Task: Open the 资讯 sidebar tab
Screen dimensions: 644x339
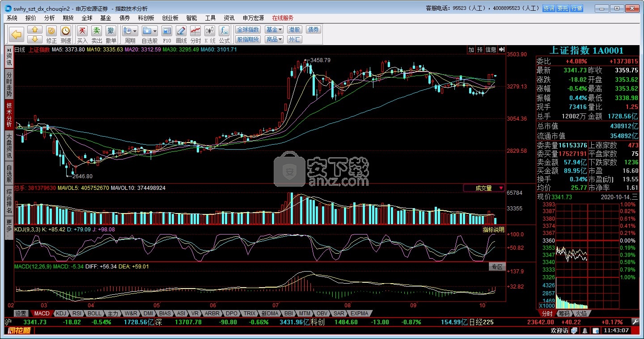Action: [9, 56]
